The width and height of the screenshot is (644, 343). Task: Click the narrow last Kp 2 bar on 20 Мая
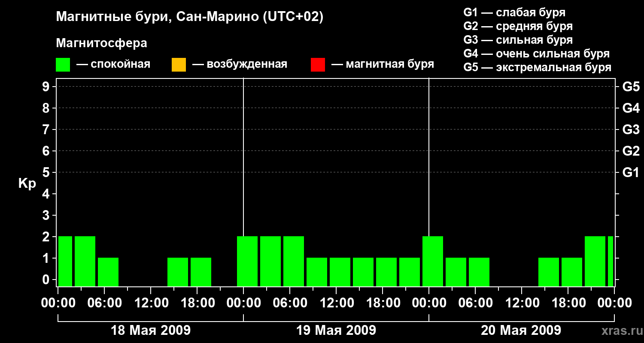click(x=611, y=261)
